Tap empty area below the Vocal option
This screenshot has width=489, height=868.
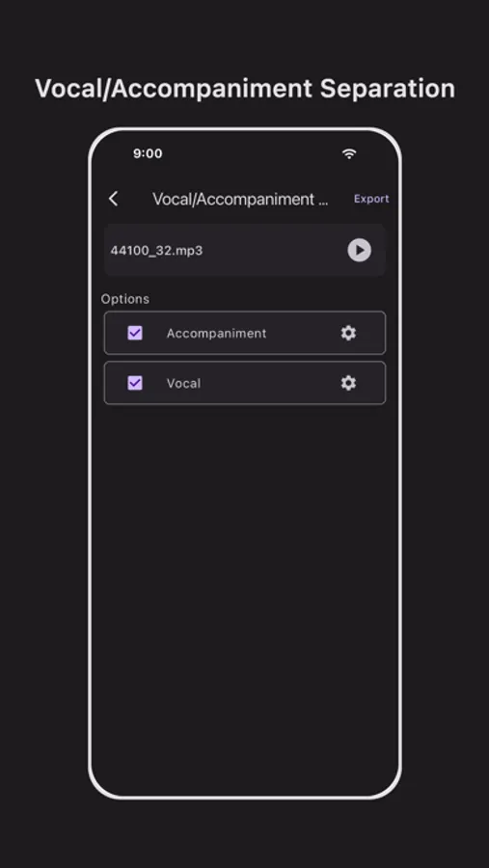pyautogui.click(x=245, y=582)
